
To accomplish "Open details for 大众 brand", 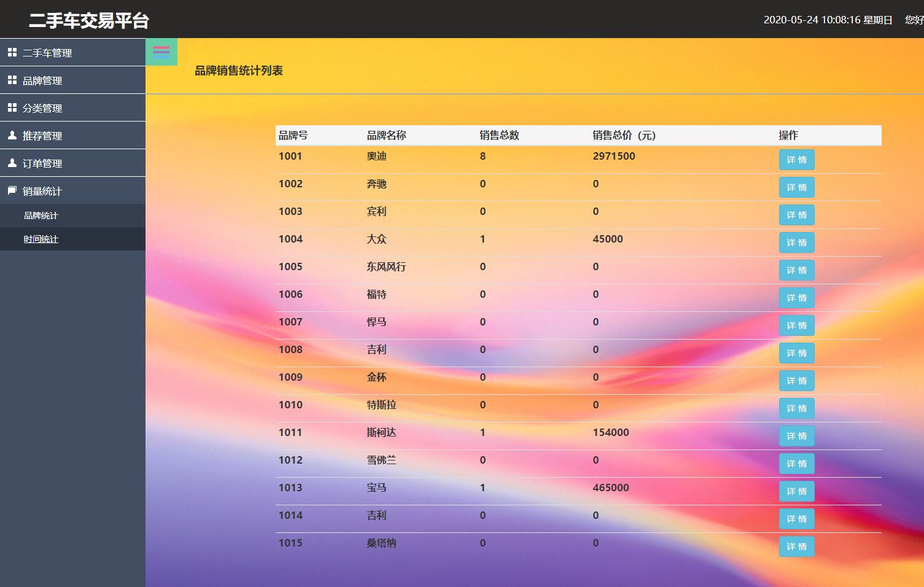I will coord(796,243).
